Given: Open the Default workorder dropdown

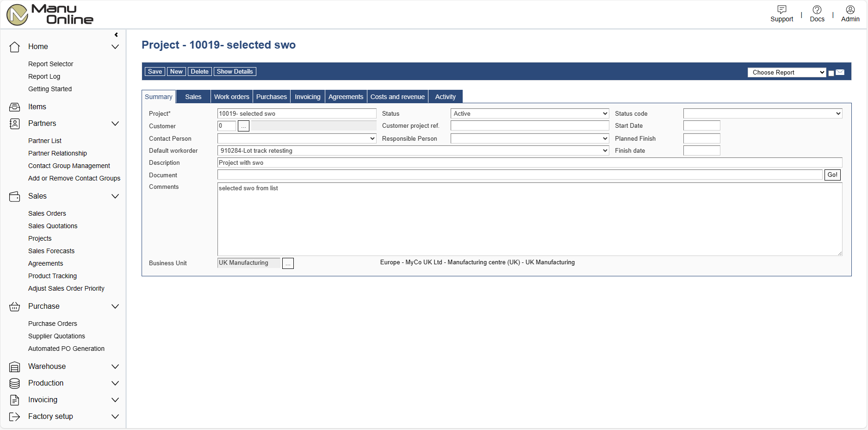Looking at the screenshot, I should pos(413,150).
